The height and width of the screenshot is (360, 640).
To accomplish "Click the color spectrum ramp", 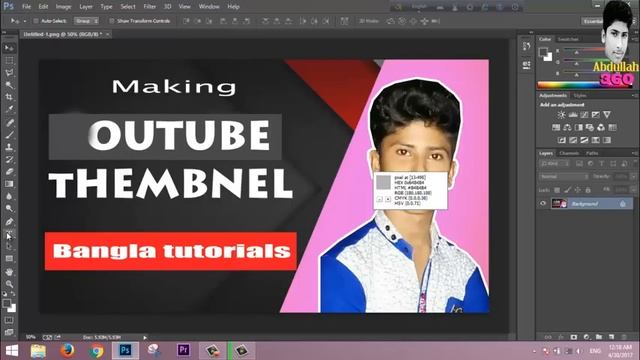I will pyautogui.click(x=585, y=85).
